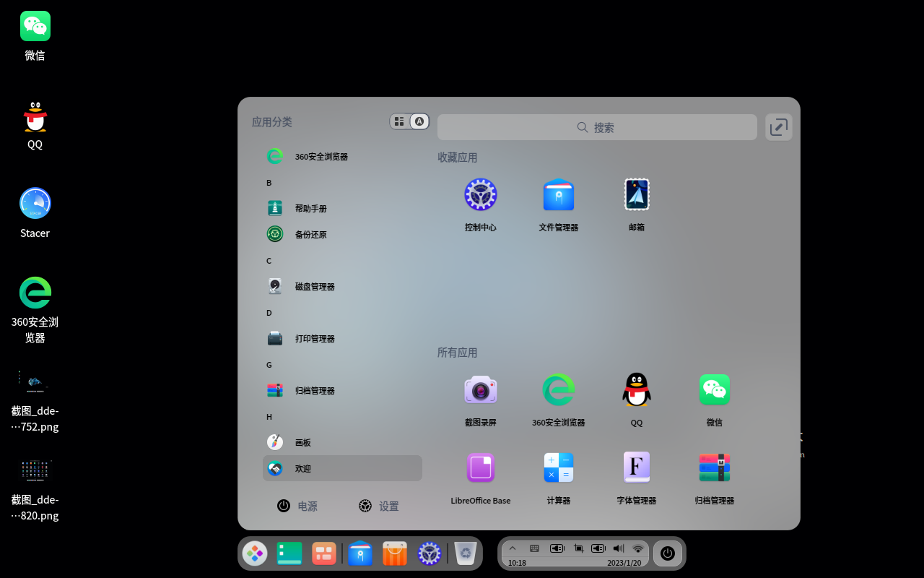Open the 邮箱 mail favorite

636,194
